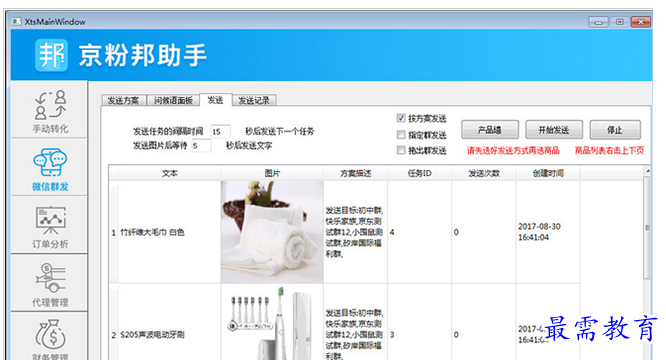Image resolution: width=666 pixels, height=360 pixels.
Task: Click the 2017-08-30 16:41:04 creation time cell
Action: 548,232
